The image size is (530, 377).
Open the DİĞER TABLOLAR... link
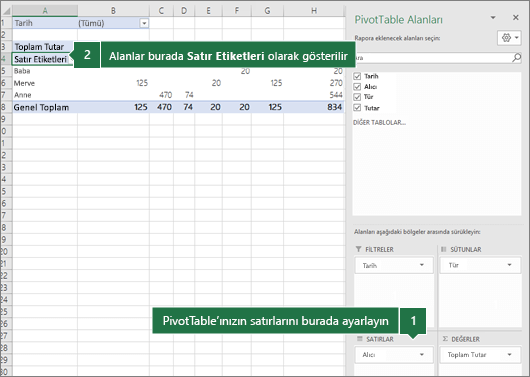(379, 122)
